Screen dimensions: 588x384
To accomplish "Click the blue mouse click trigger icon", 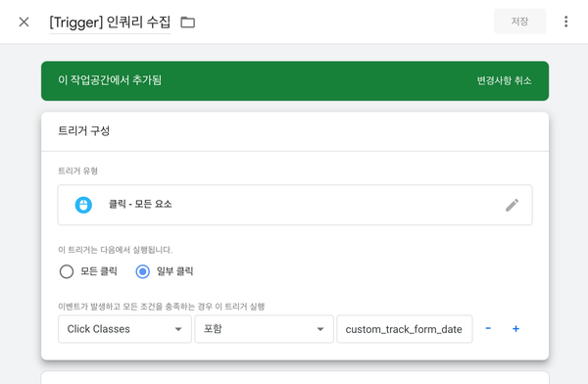I will [83, 205].
